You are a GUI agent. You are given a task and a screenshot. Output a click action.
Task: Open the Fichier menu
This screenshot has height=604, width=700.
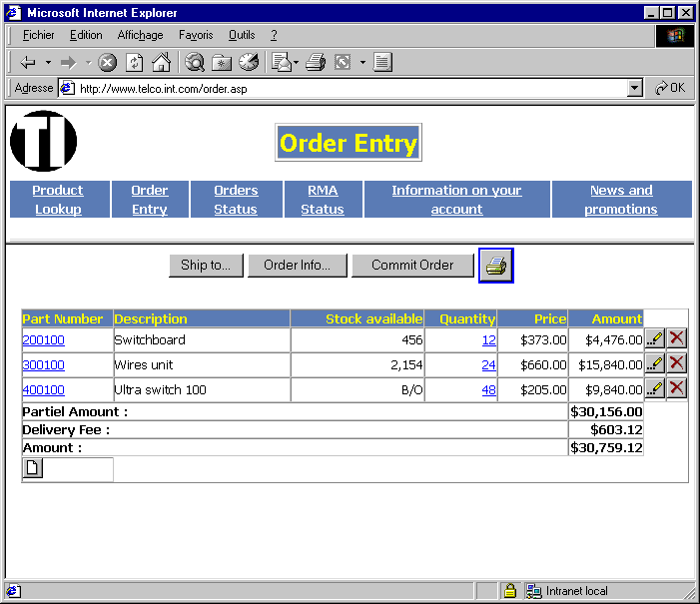pyautogui.click(x=38, y=35)
